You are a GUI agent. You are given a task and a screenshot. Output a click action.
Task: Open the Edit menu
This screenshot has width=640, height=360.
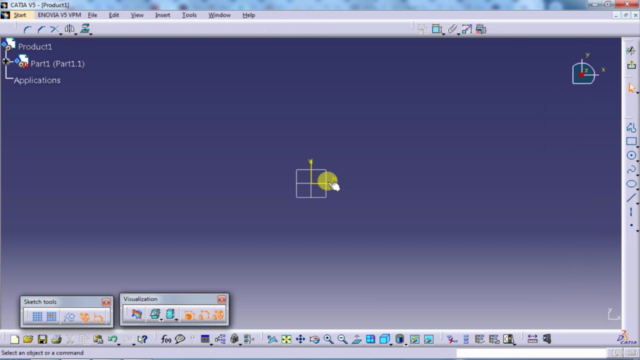[114, 15]
